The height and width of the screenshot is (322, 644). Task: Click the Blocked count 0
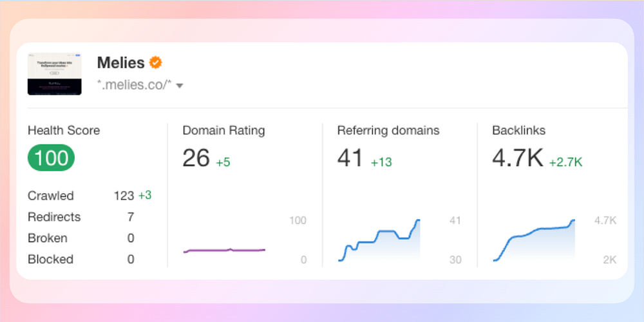click(131, 260)
